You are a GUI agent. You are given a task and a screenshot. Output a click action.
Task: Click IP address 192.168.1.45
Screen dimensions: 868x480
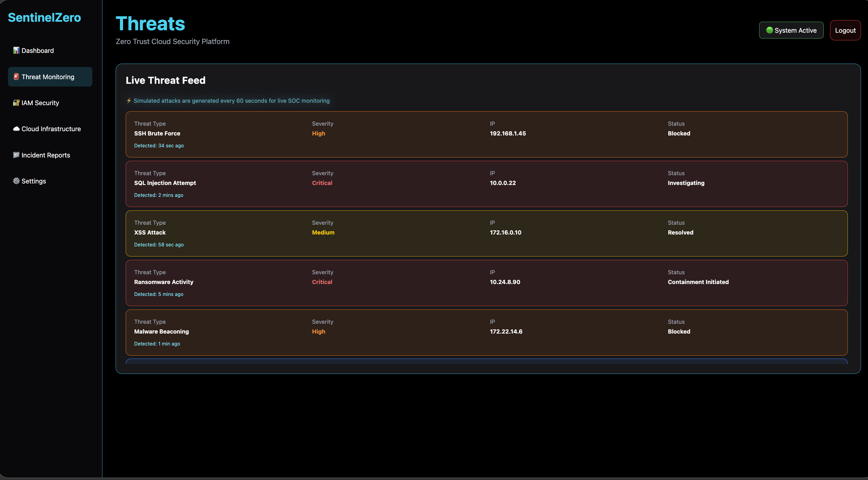point(508,133)
